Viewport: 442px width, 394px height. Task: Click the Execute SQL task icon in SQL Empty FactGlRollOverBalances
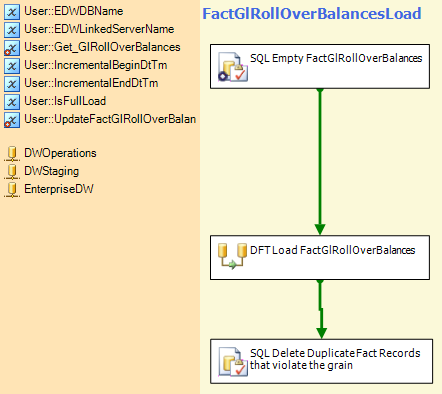click(x=233, y=67)
